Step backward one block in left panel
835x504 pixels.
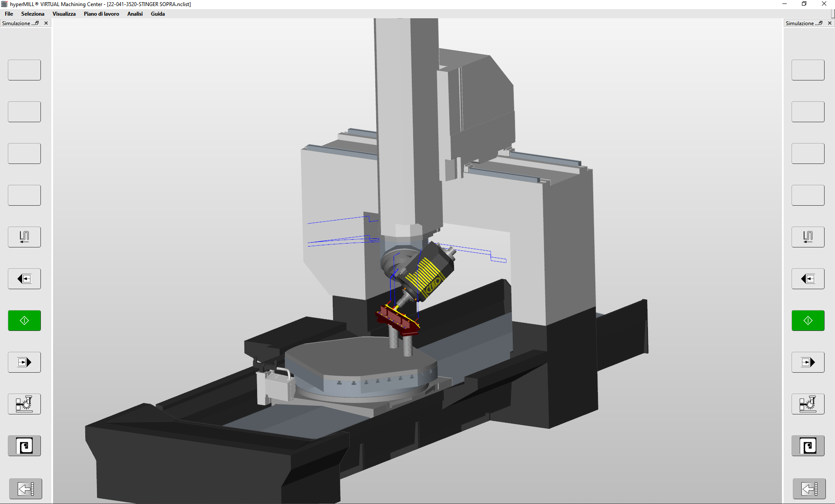point(24,279)
